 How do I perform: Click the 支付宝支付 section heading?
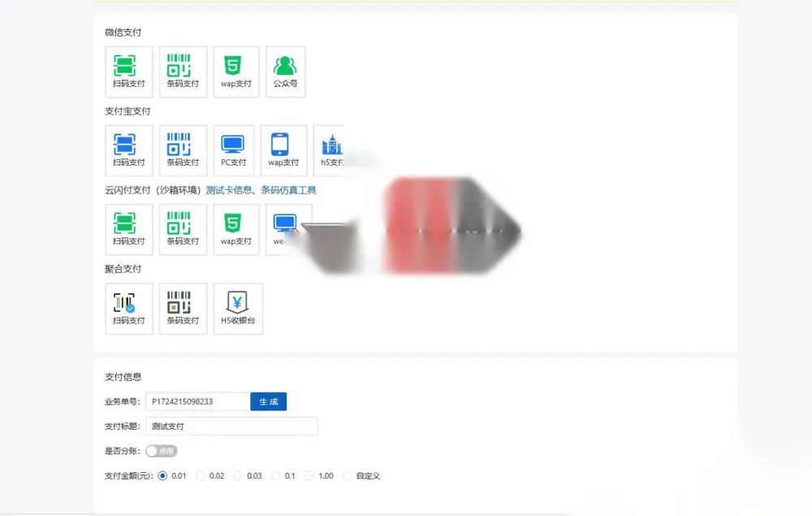(x=127, y=111)
